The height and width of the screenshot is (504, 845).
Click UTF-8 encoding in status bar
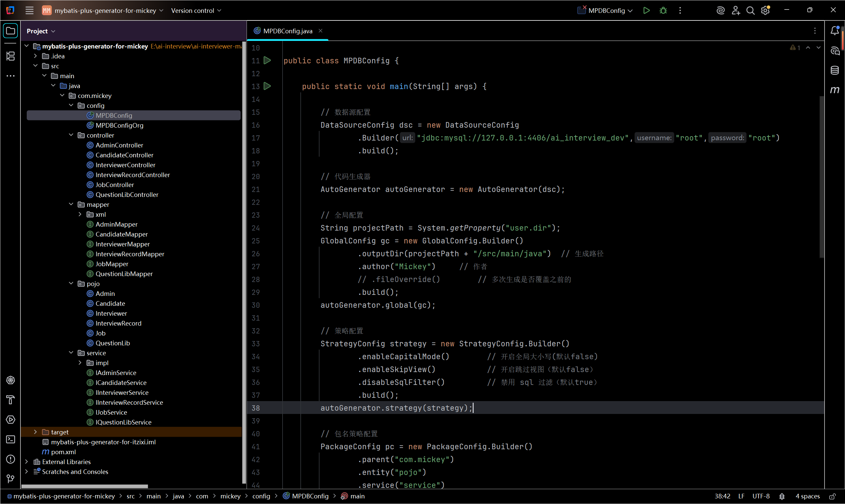761,496
